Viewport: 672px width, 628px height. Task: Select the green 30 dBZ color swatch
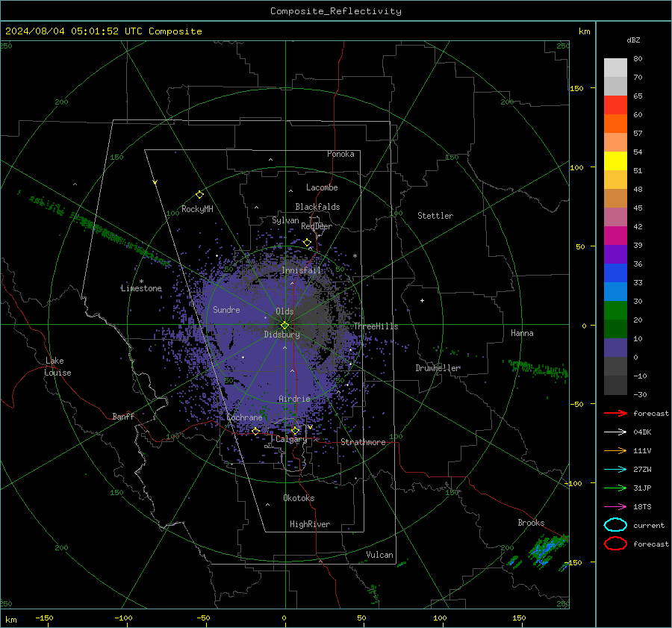pos(615,310)
